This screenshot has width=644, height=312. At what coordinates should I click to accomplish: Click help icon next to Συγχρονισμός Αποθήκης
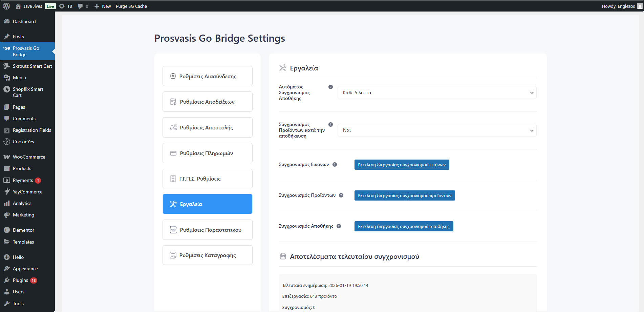(339, 226)
